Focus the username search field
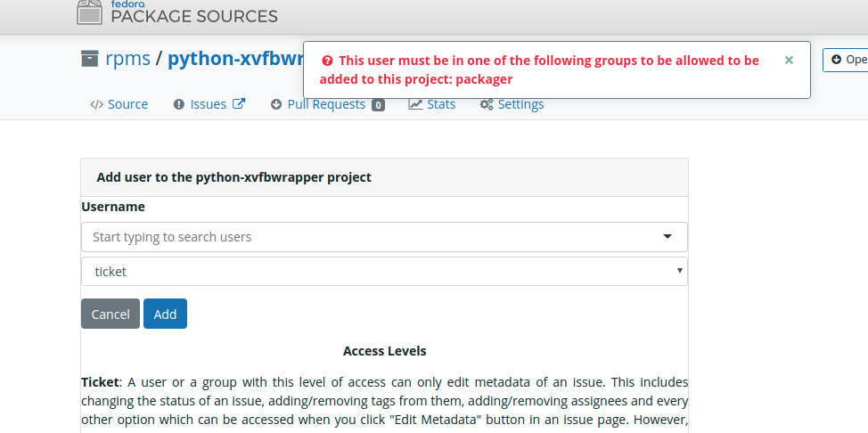The image size is (868, 433). (384, 237)
